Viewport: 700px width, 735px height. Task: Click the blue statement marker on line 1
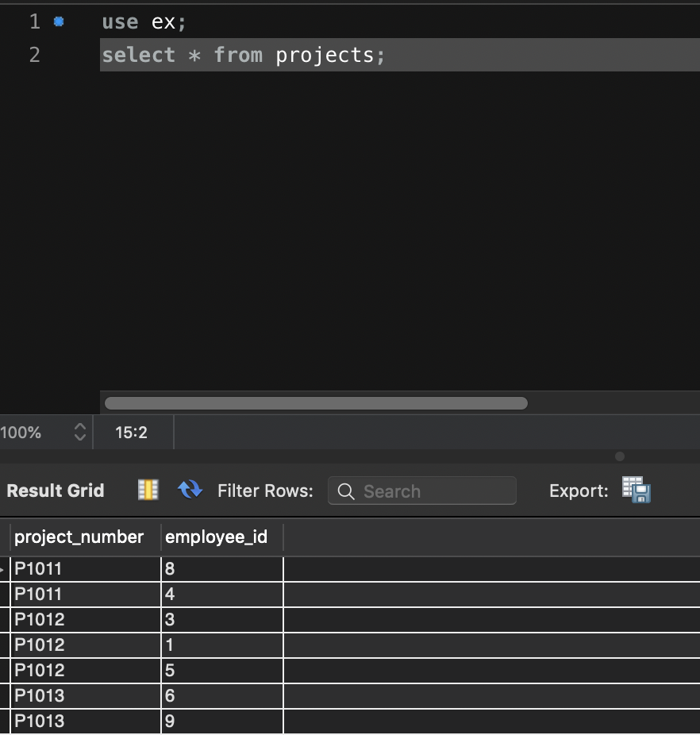click(x=59, y=21)
